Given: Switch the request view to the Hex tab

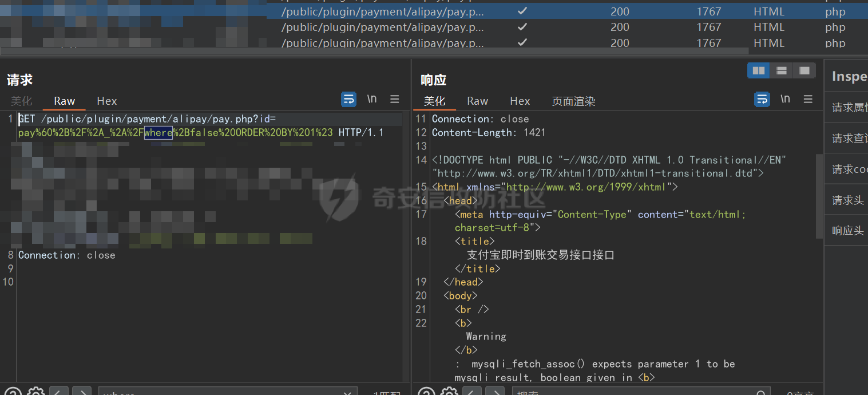Looking at the screenshot, I should coord(107,101).
